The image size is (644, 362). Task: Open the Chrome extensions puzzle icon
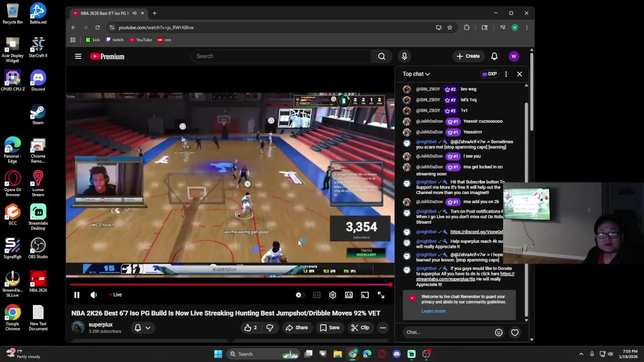pyautogui.click(x=467, y=28)
